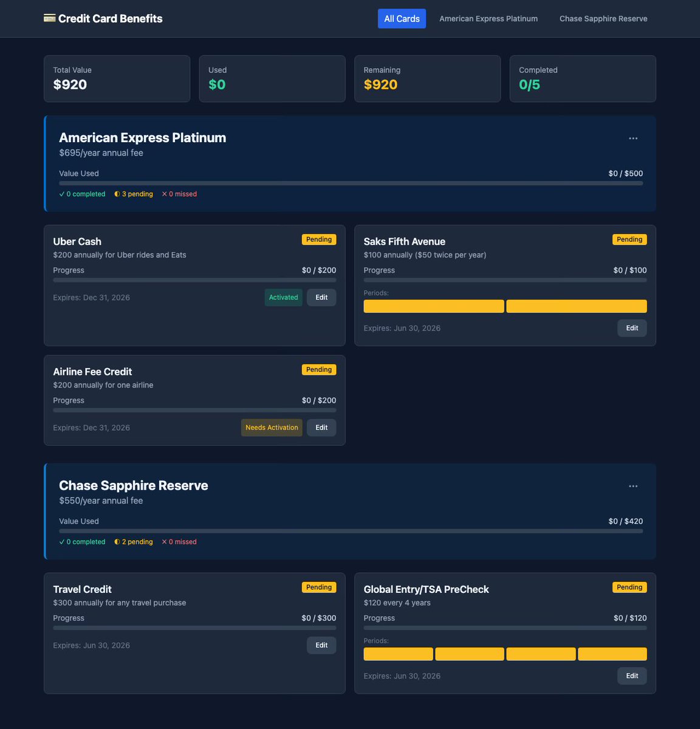Click fourth Global Entry period bar
The image size is (700, 729).
click(x=612, y=654)
